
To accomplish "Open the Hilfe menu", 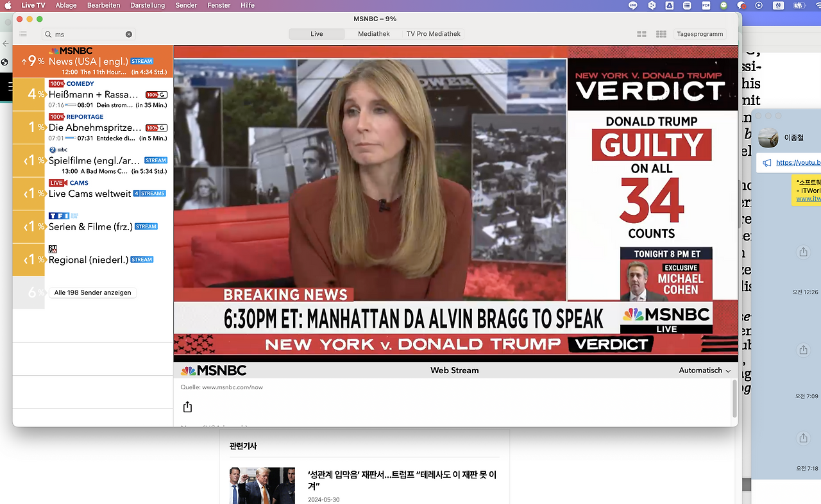I will pyautogui.click(x=248, y=5).
